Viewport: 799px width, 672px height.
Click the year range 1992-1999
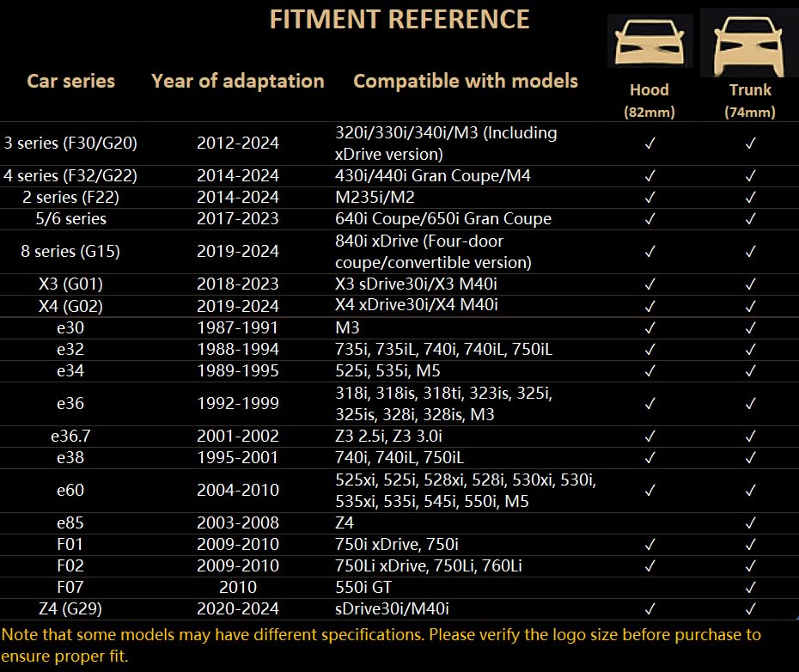tap(238, 403)
